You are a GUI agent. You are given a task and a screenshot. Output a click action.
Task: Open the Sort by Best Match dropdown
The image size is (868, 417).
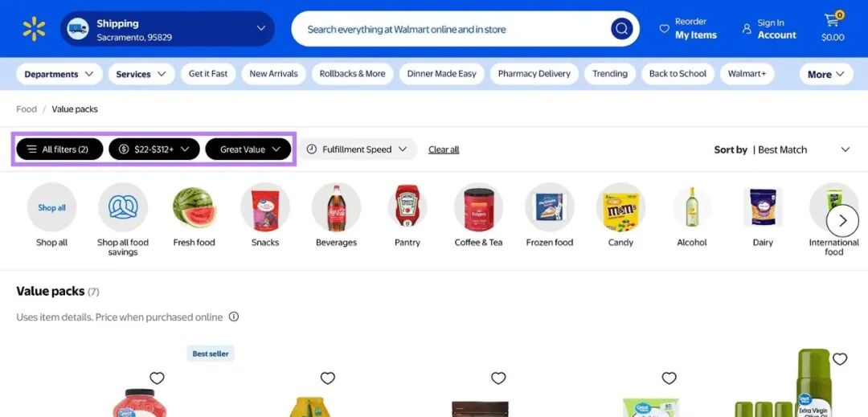[782, 149]
